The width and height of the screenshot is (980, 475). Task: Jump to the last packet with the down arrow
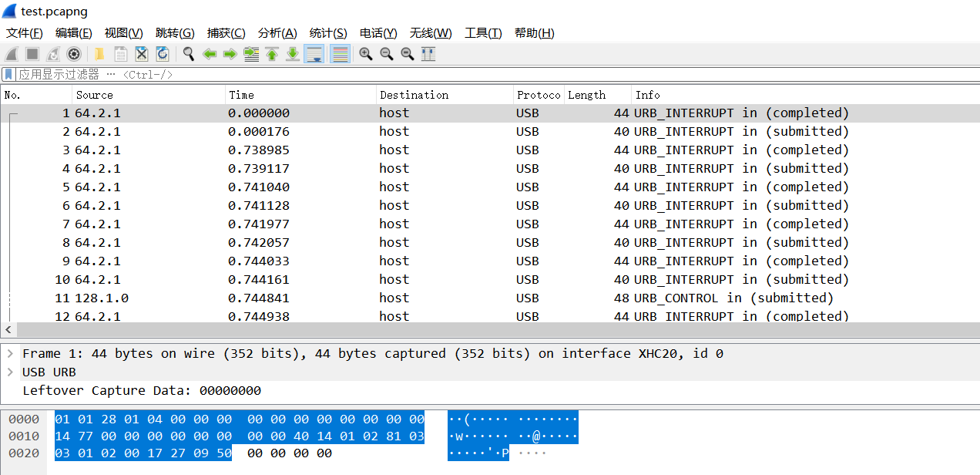(x=292, y=54)
